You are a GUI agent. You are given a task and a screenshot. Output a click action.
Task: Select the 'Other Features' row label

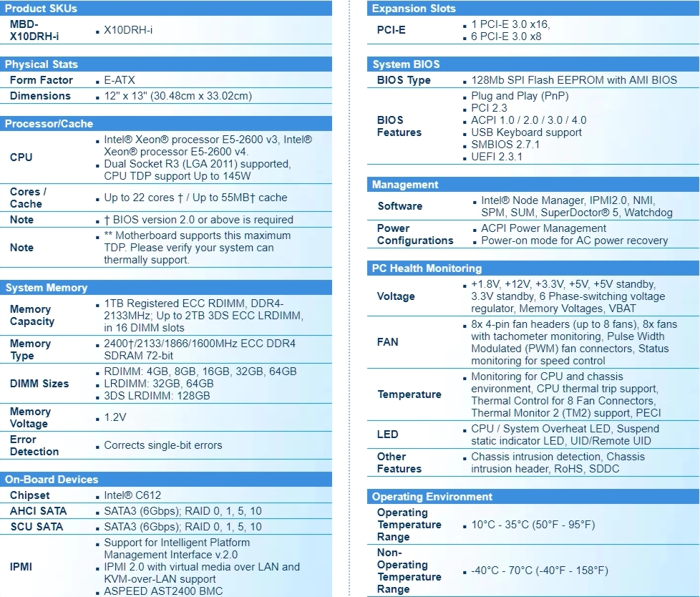pyautogui.click(x=399, y=462)
